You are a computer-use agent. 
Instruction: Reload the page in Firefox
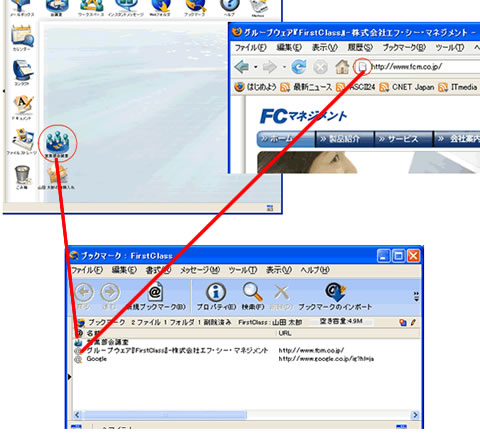299,67
